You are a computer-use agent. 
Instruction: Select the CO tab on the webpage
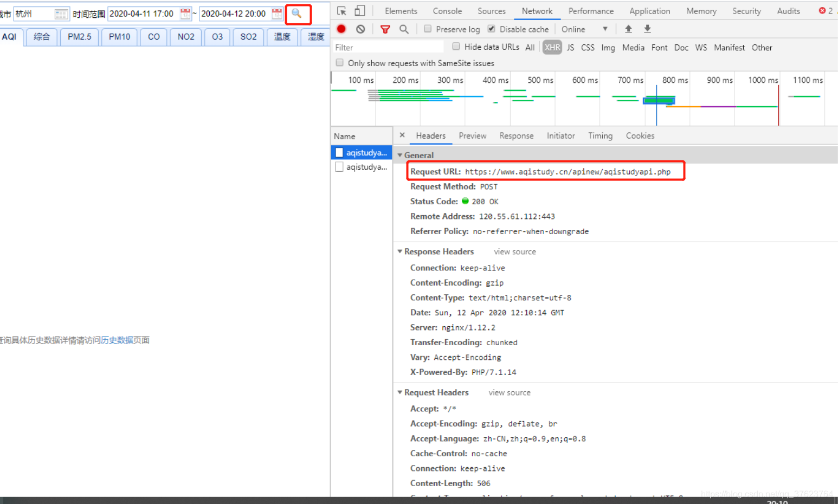pos(154,37)
